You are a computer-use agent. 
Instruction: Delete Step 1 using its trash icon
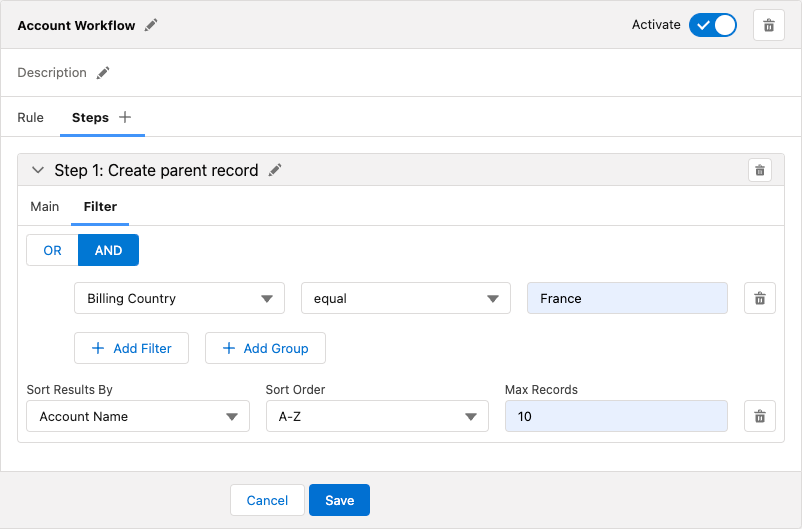(x=760, y=170)
